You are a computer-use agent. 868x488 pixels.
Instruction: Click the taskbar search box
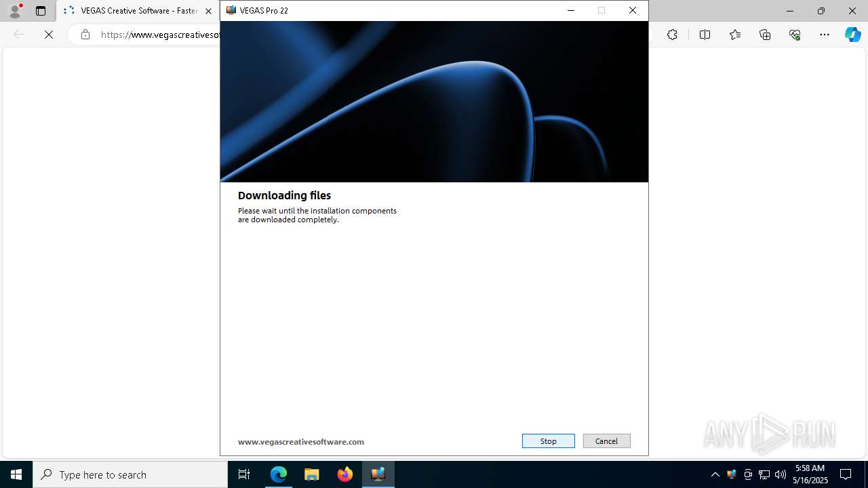point(130,474)
